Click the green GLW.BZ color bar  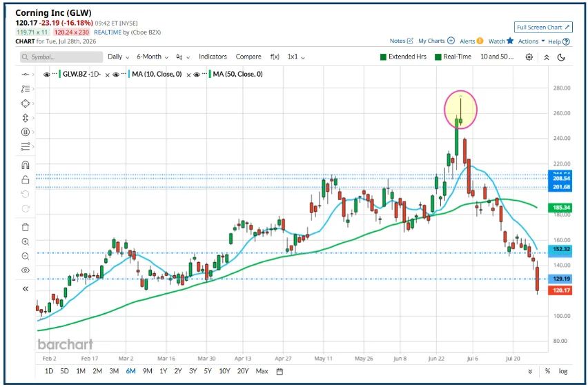[x=60, y=75]
